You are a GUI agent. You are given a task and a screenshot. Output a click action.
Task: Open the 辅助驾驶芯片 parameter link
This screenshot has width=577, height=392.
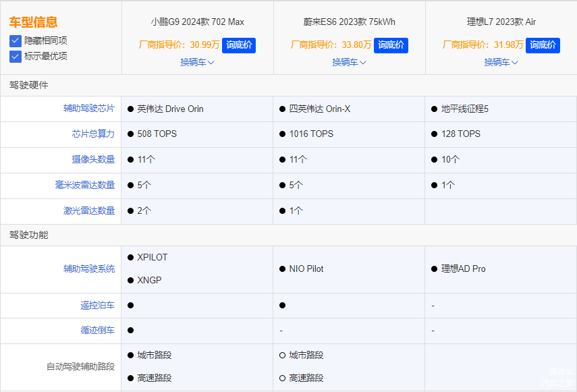pyautogui.click(x=89, y=109)
